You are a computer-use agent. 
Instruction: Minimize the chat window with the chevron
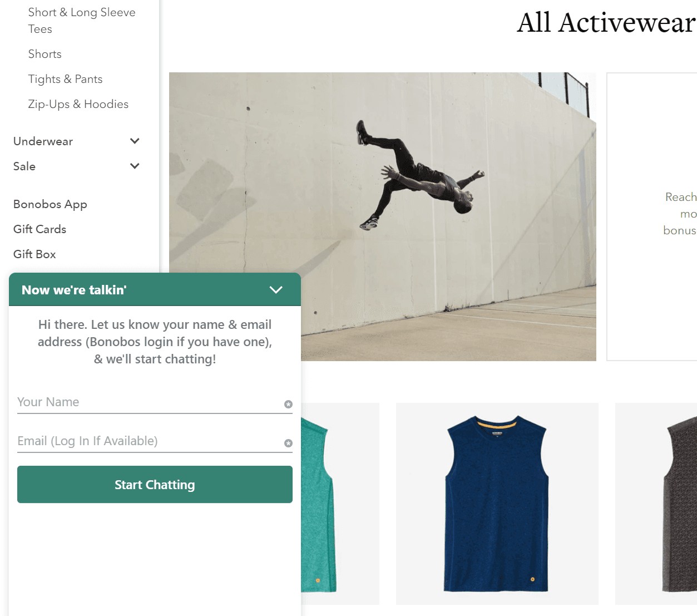click(276, 289)
